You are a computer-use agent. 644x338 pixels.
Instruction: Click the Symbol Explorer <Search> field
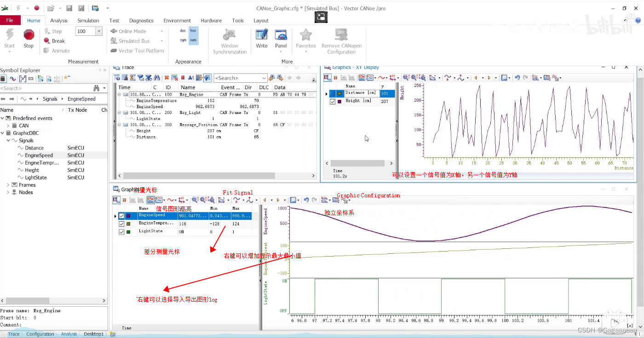tap(45, 88)
